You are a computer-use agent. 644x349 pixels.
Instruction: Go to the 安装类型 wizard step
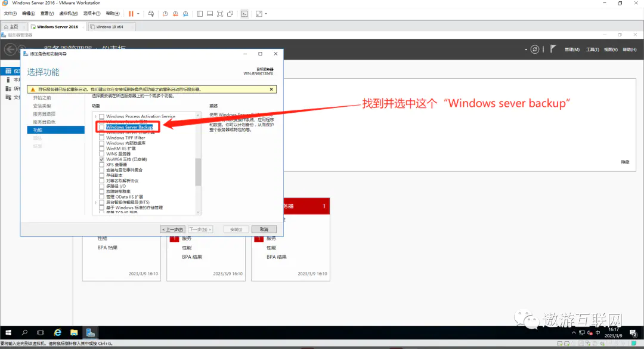pos(42,106)
